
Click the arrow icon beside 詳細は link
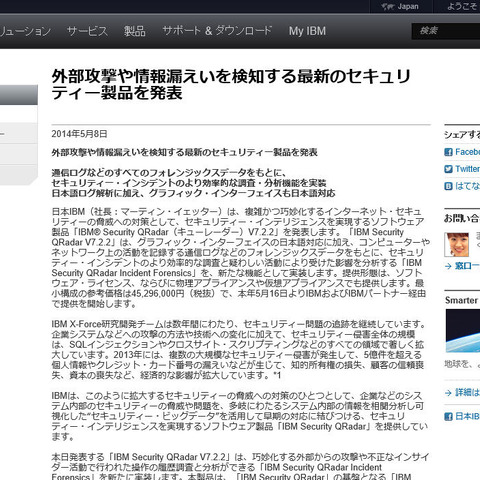(448, 393)
